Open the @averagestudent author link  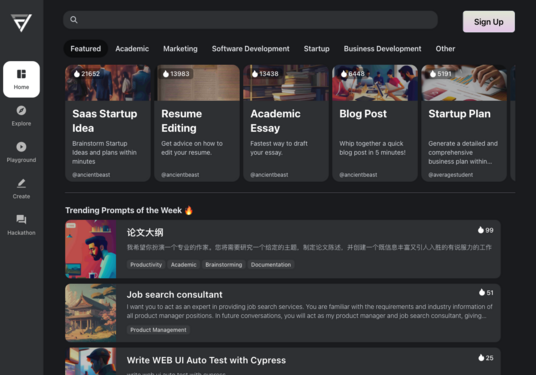(451, 175)
